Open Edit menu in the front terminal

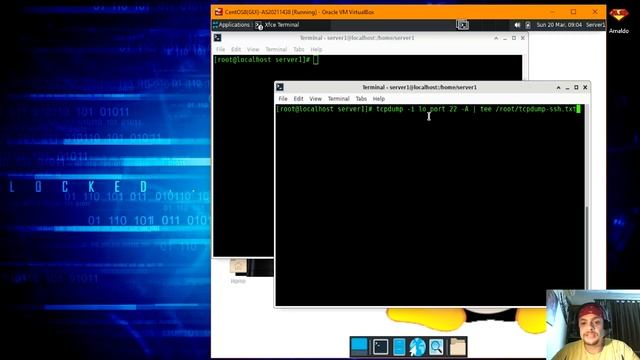point(298,99)
